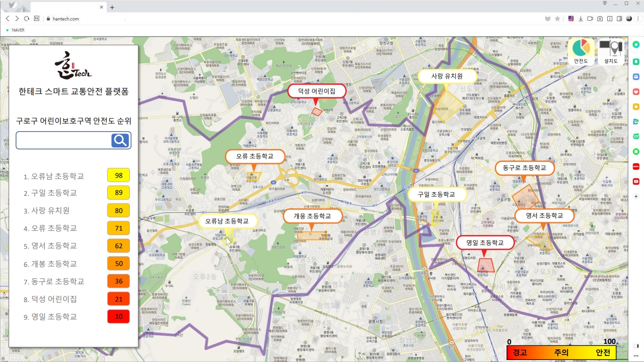Click the 동구로 초등학교 map label
The width and height of the screenshot is (644, 362).
525,168
